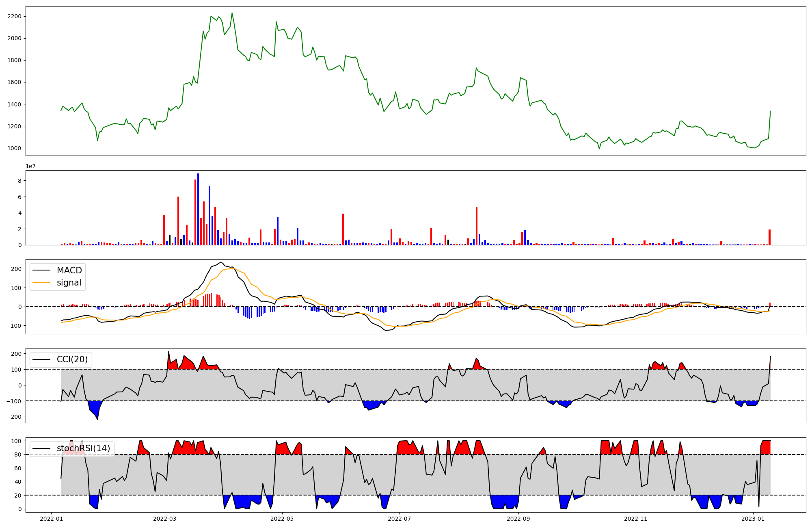Click the last red volume bar on right
Screen dimensions: 812x528
(769, 237)
